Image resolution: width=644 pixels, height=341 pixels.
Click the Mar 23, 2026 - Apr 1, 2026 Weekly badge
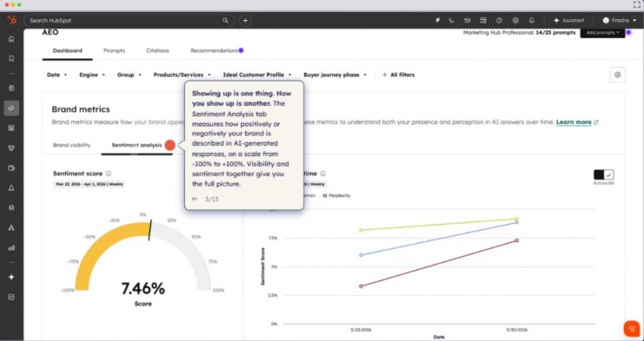[89, 184]
